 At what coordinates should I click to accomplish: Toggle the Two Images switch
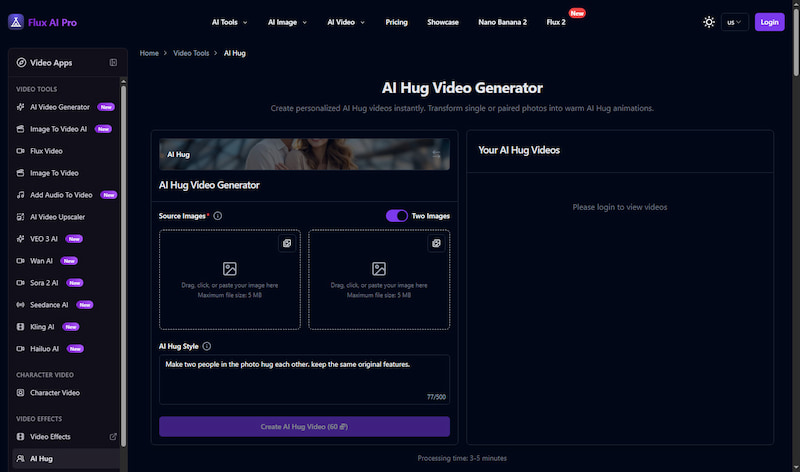coord(397,216)
